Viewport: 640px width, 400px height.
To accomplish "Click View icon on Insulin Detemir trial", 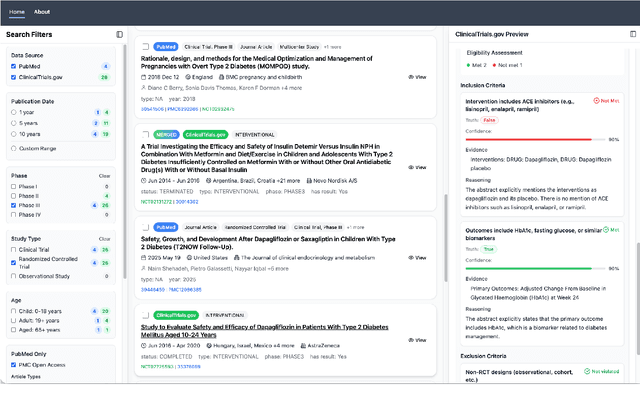I will point(413,167).
